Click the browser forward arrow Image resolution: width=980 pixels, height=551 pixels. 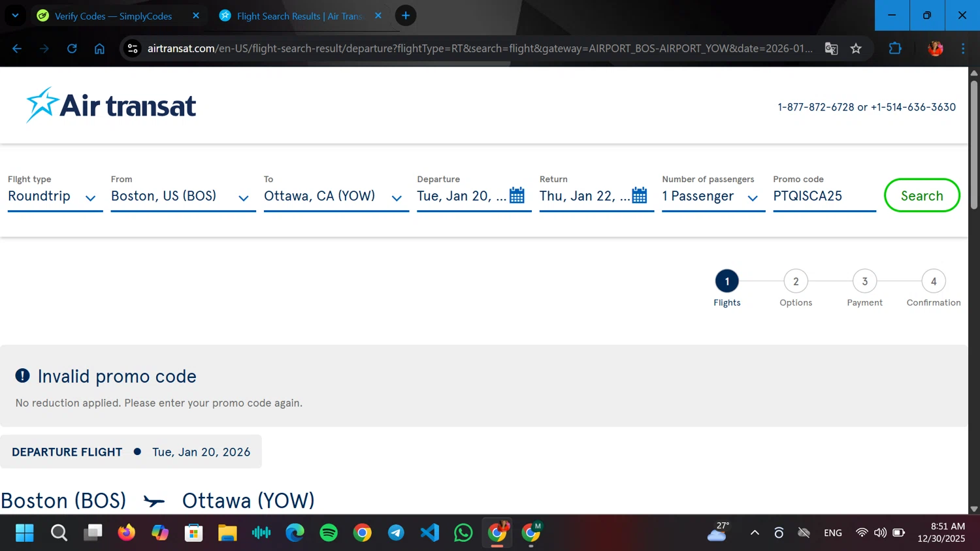click(x=44, y=48)
